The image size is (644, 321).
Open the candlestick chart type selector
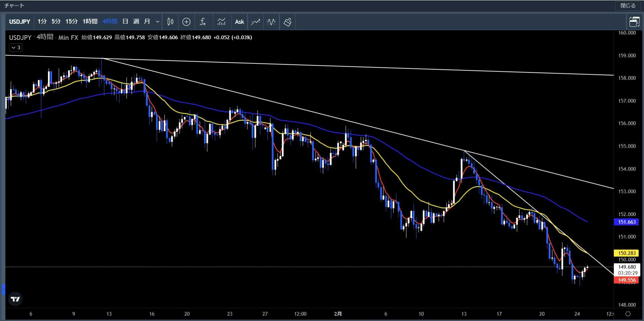click(x=170, y=22)
